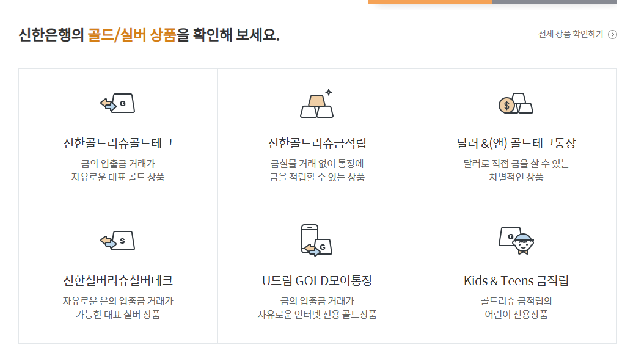Image resolution: width=636 pixels, height=364 pixels.
Task: Open the 신한골드리슈금적립 product title
Action: pos(317,143)
